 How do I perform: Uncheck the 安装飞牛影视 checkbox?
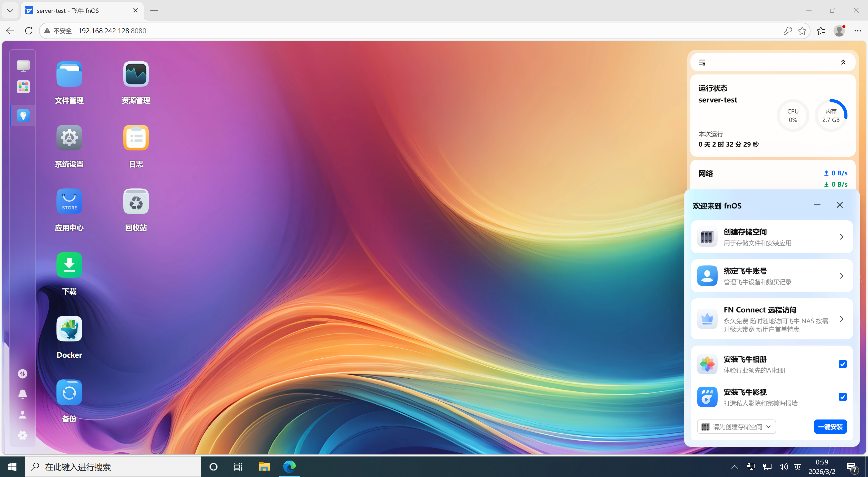click(x=842, y=397)
